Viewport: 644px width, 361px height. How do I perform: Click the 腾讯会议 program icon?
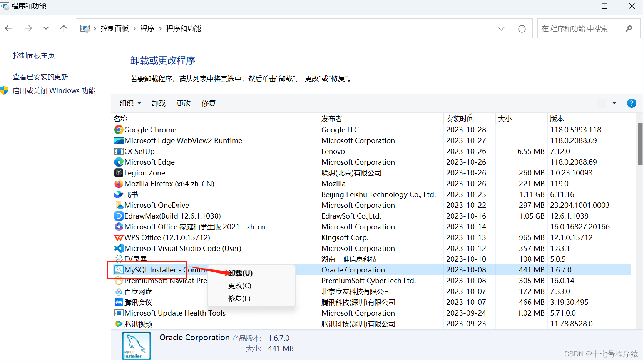tap(119, 302)
